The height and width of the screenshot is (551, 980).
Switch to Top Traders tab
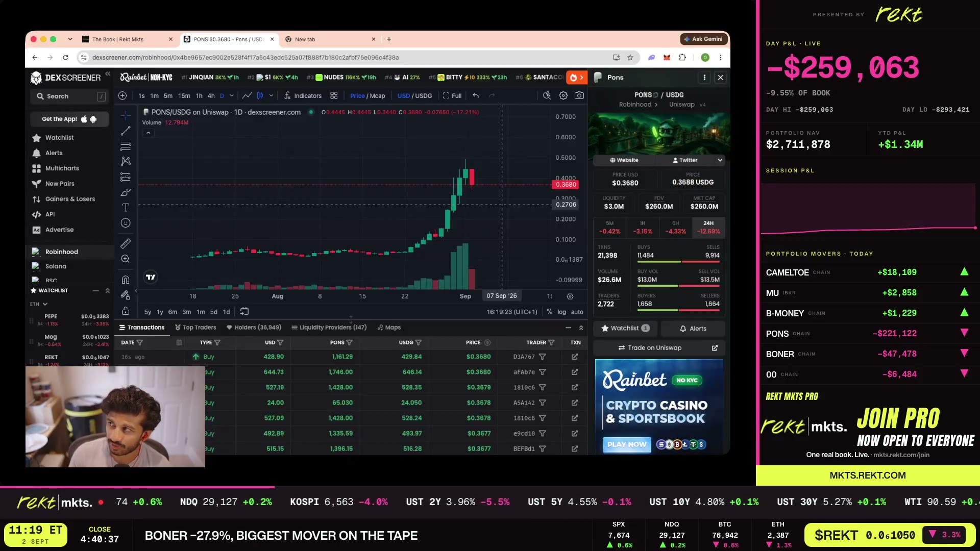195,328
